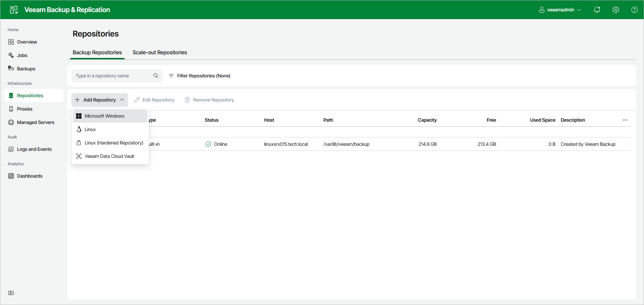The height and width of the screenshot is (305, 644).
Task: Click the Proxies icon in the sidebar
Action: click(x=11, y=109)
